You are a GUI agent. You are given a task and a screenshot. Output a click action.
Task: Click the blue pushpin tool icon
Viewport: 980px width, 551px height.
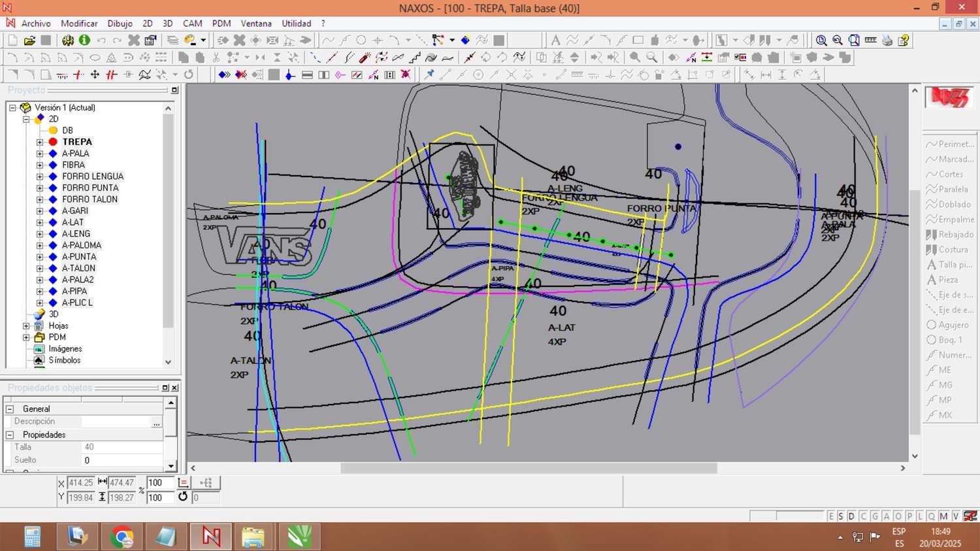[x=429, y=75]
